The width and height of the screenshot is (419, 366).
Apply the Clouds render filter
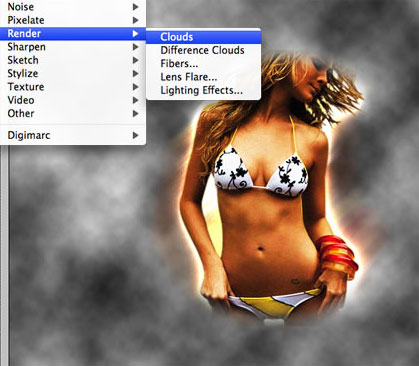tap(203, 37)
